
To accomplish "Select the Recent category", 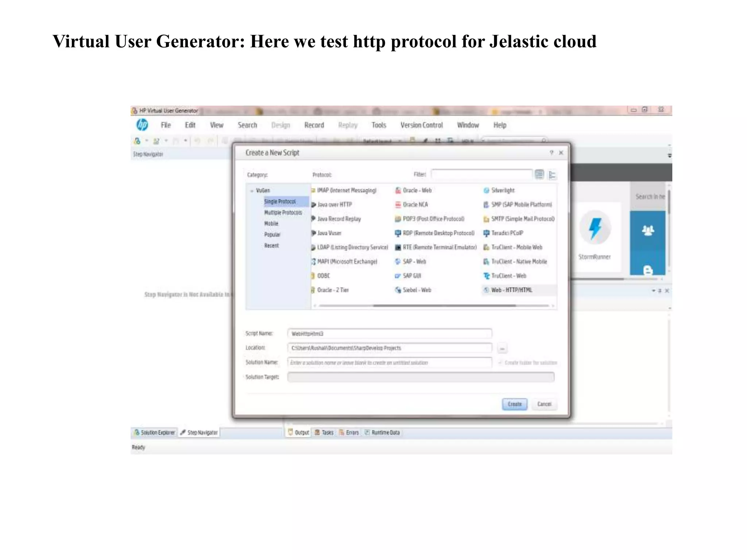I will click(271, 246).
